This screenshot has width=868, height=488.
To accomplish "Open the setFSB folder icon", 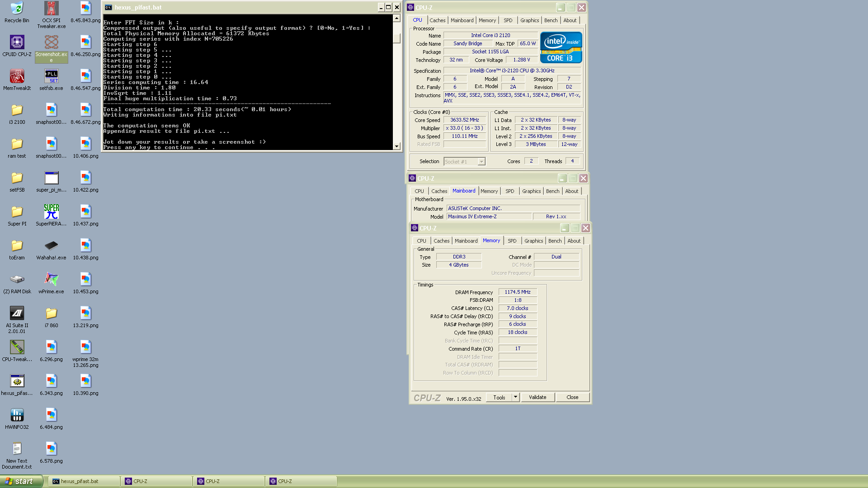I will (x=17, y=182).
